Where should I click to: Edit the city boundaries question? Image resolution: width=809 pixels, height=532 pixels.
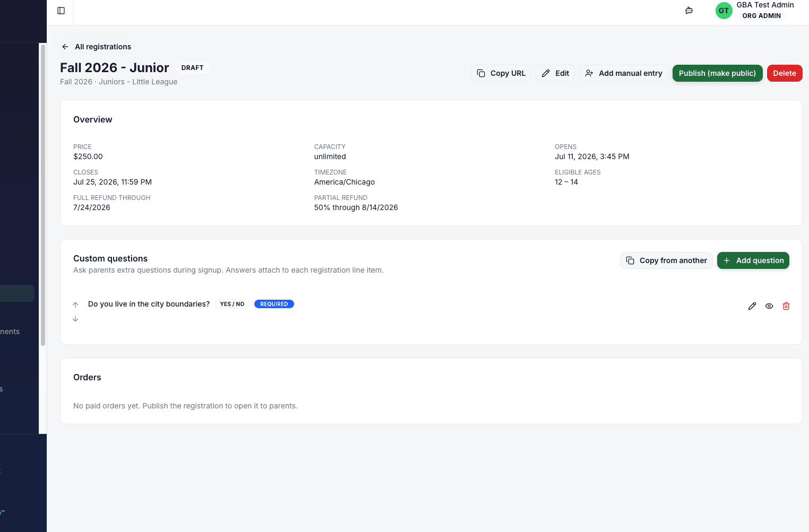point(752,306)
